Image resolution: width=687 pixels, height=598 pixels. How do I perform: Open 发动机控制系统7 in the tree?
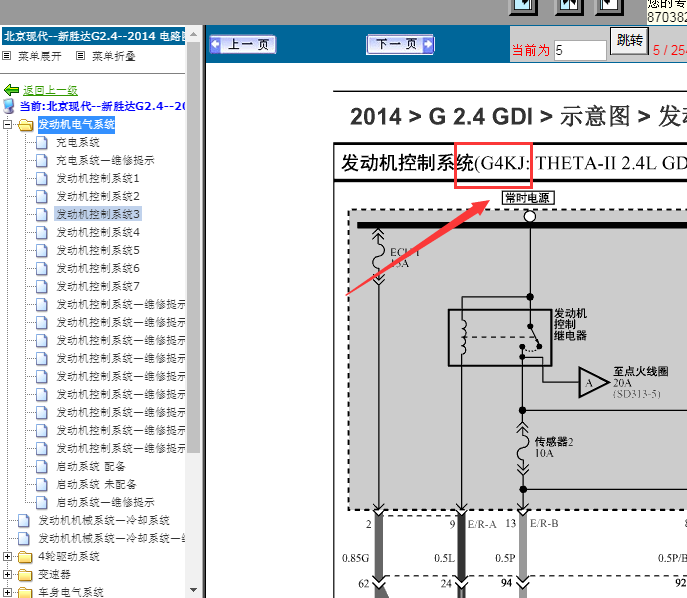tap(98, 286)
